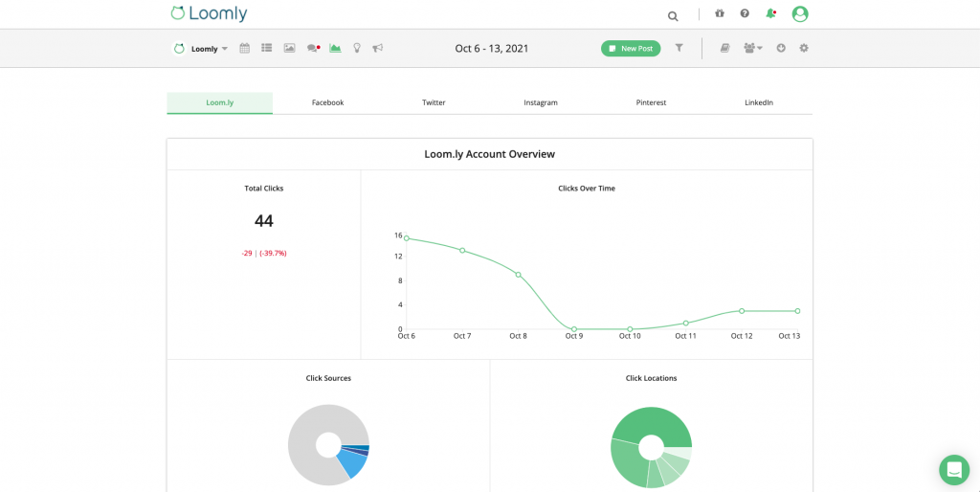Open the help question mark icon

745,13
